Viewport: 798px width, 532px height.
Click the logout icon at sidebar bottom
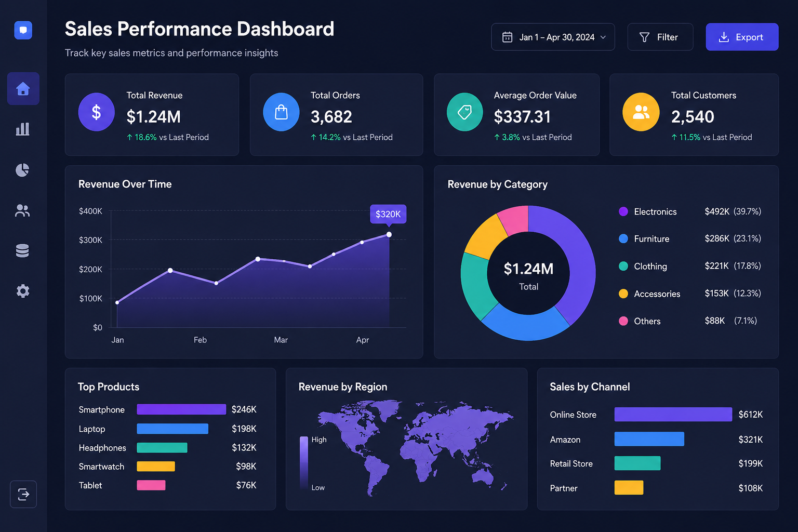click(23, 494)
